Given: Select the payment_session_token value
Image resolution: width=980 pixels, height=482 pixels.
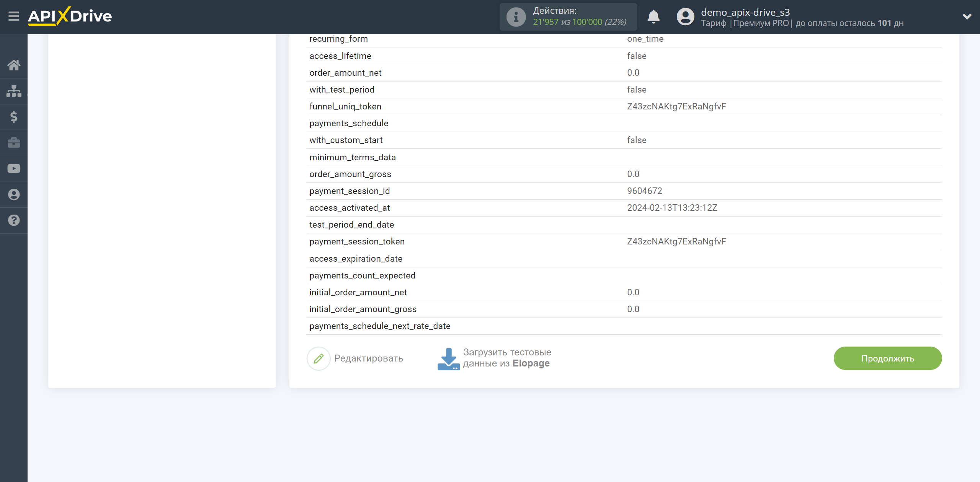Looking at the screenshot, I should tap(676, 241).
